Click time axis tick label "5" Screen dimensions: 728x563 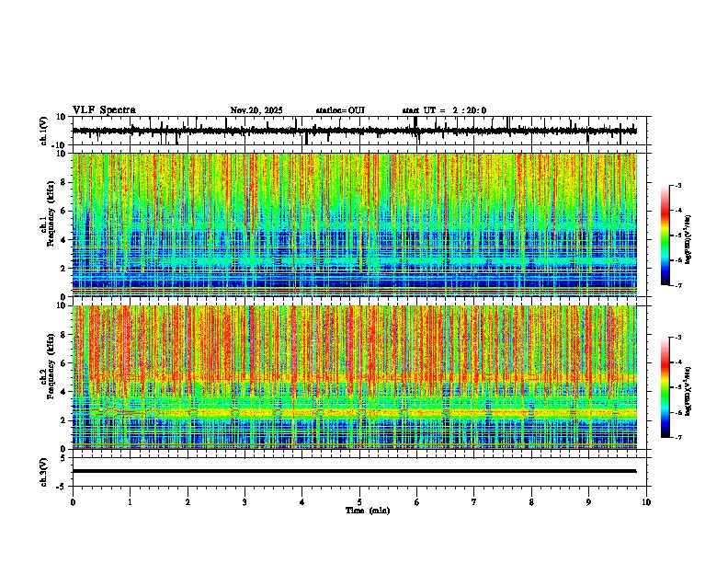click(x=359, y=502)
